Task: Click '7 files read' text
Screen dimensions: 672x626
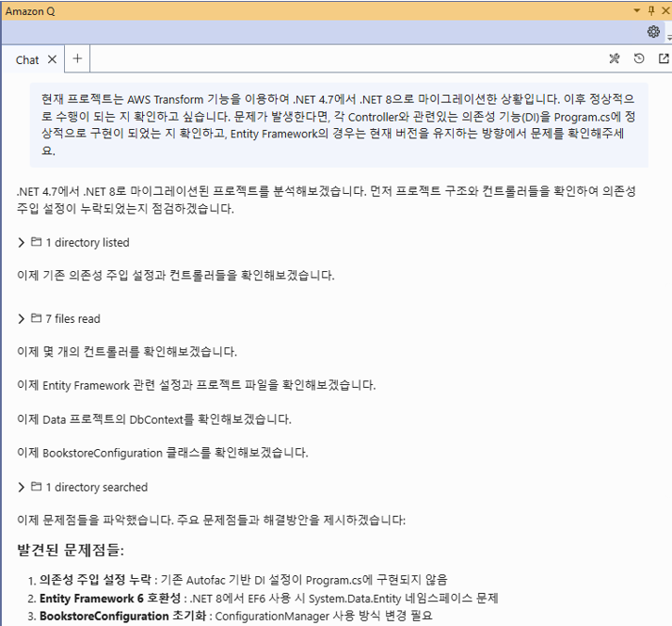Action: point(72,319)
